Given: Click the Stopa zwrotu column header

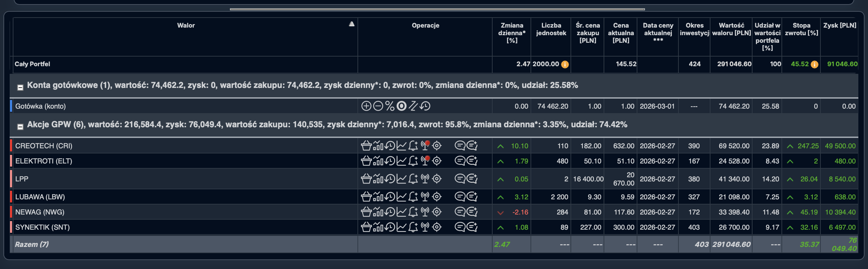Looking at the screenshot, I should click(x=801, y=29).
